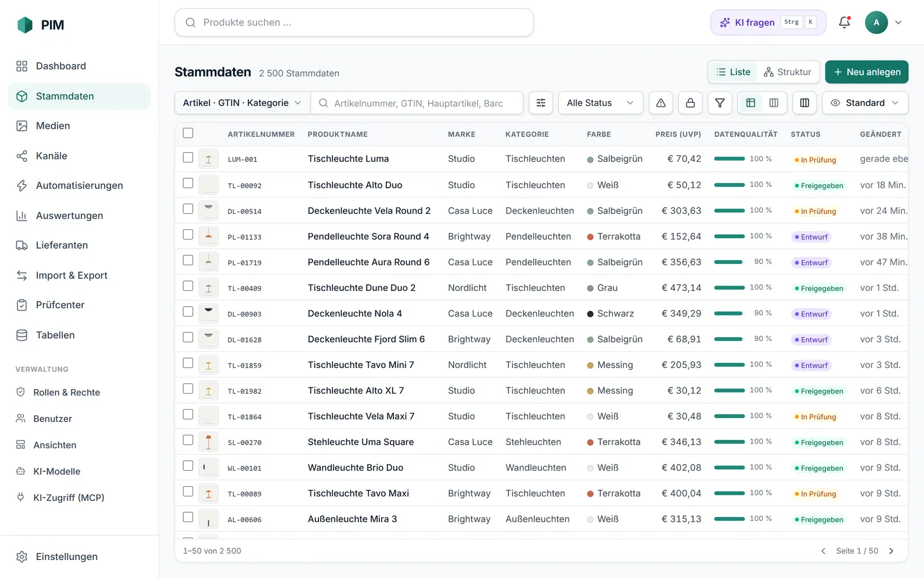Image resolution: width=924 pixels, height=578 pixels.
Task: Open Dashboard in the sidebar
Action: pos(79,66)
